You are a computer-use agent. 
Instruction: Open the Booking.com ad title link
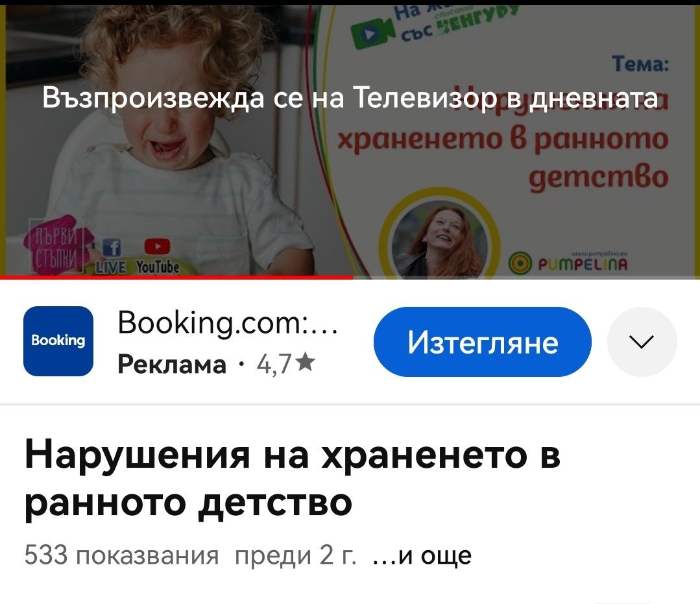tap(228, 322)
